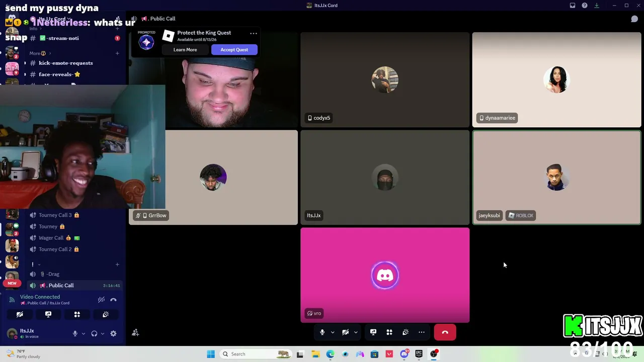Focus the pink vro participant tile

click(x=385, y=275)
